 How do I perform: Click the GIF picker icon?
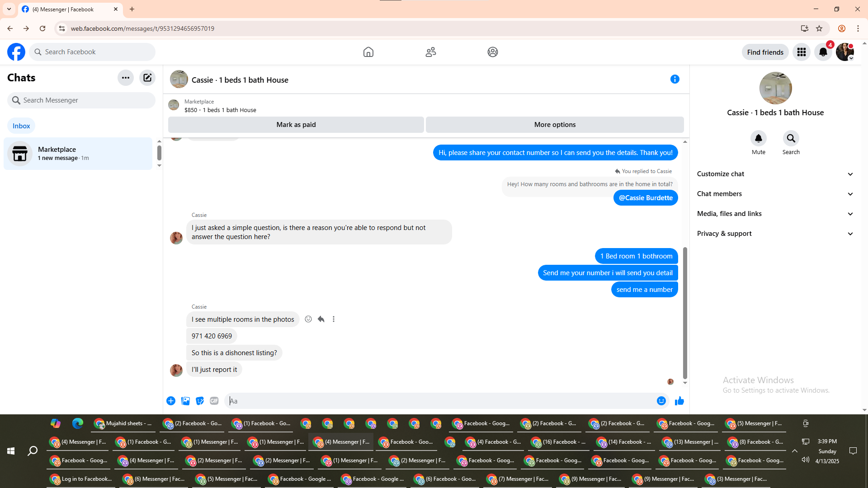[214, 401]
